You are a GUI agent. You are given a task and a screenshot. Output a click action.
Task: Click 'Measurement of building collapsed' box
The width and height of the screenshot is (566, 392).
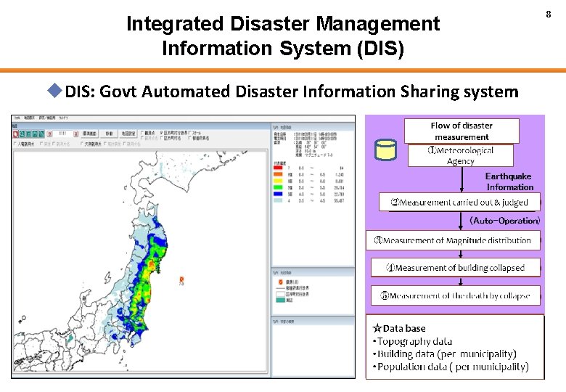click(x=456, y=268)
